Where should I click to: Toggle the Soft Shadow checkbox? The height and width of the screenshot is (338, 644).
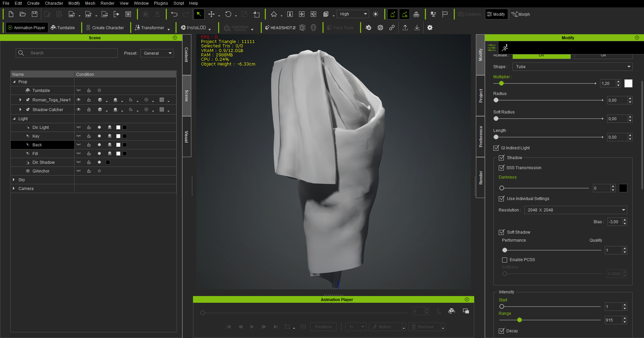click(501, 232)
